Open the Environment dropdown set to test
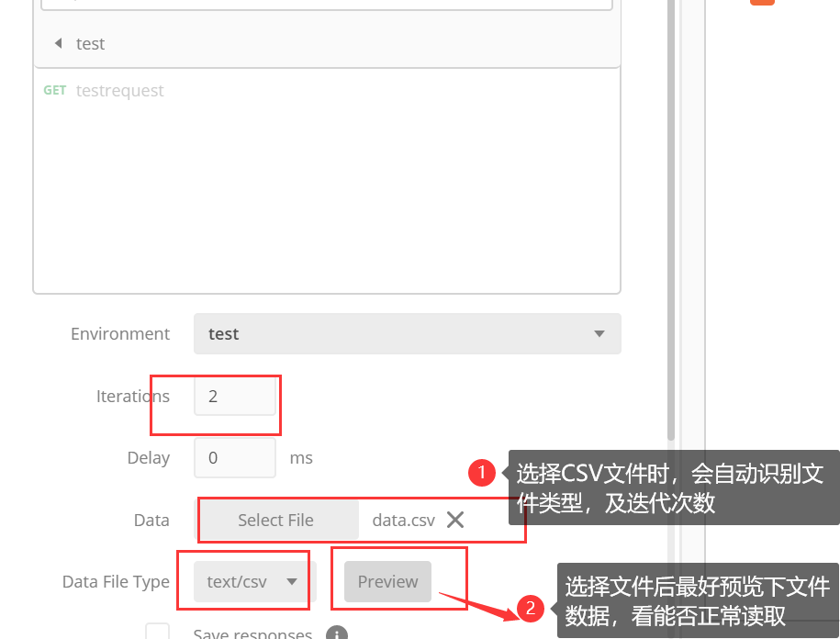Image resolution: width=840 pixels, height=639 pixels. (x=407, y=333)
